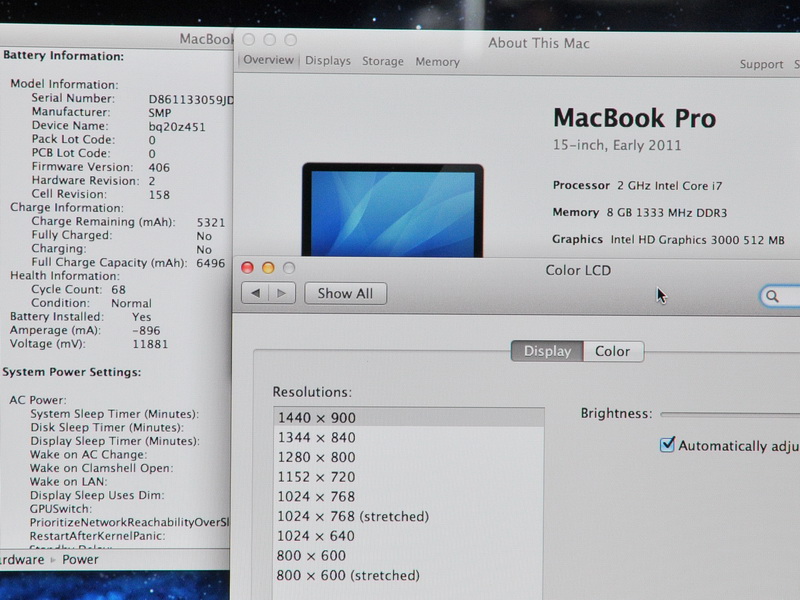Switch to the Color tab
Viewport: 800px width, 600px height.
tap(613, 352)
